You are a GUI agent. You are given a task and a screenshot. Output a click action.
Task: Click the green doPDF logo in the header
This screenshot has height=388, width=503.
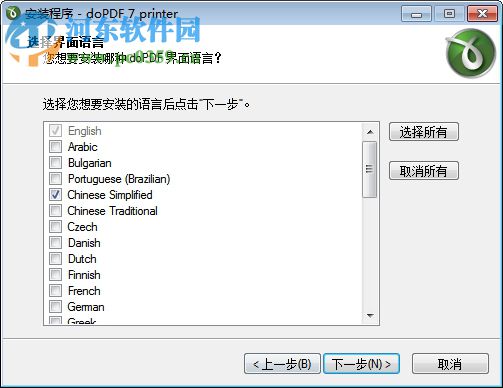[x=471, y=53]
